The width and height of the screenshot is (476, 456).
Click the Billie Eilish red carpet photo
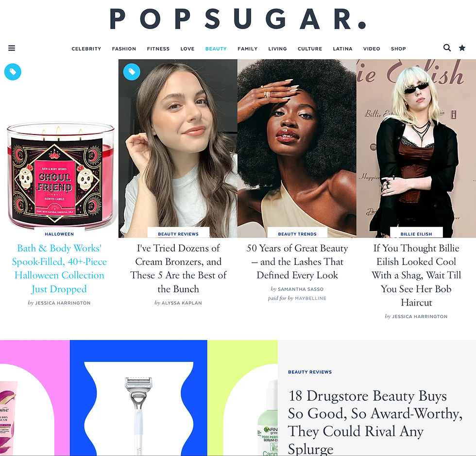(x=416, y=148)
